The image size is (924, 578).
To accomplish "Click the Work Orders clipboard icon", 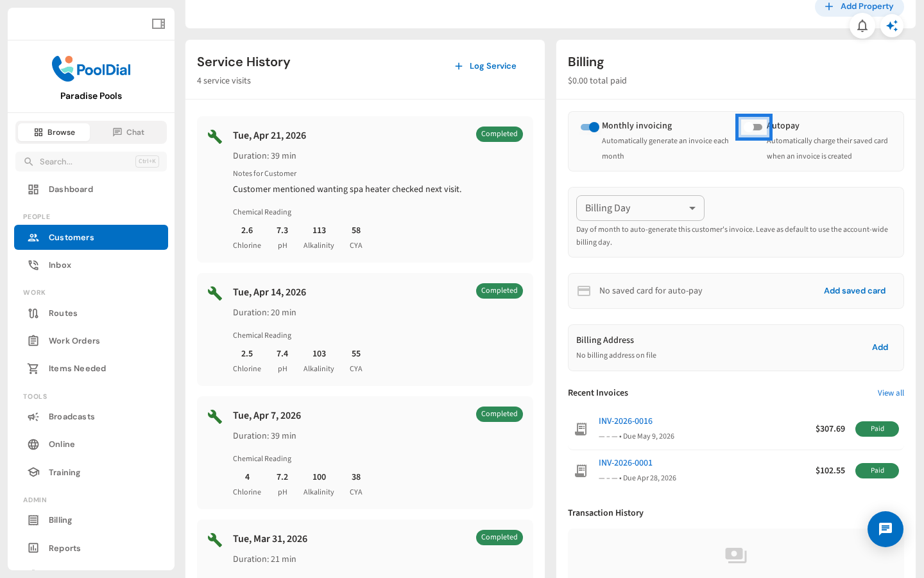I will coord(33,341).
